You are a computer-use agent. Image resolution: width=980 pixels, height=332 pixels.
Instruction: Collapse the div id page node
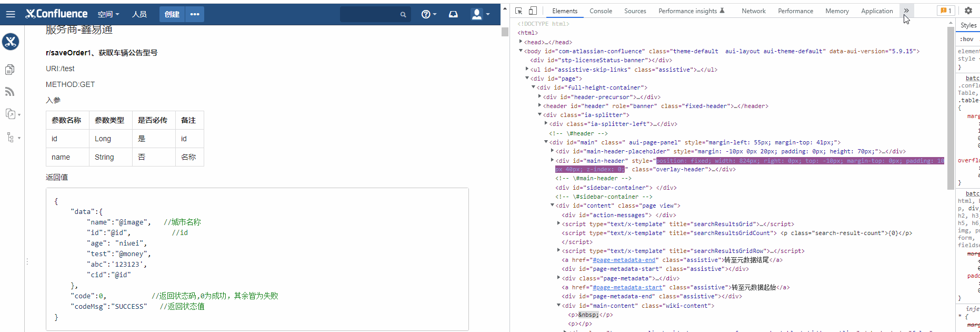pyautogui.click(x=527, y=79)
